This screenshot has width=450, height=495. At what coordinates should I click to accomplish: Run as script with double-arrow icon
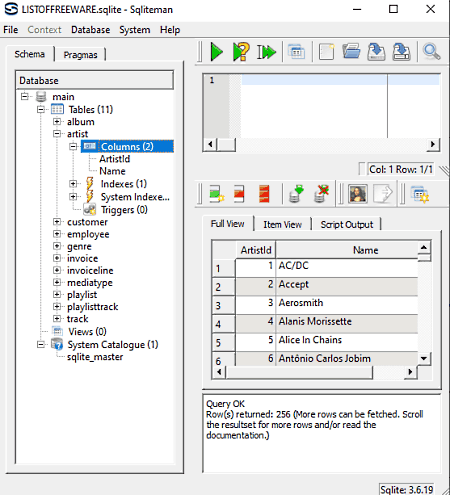(x=266, y=52)
